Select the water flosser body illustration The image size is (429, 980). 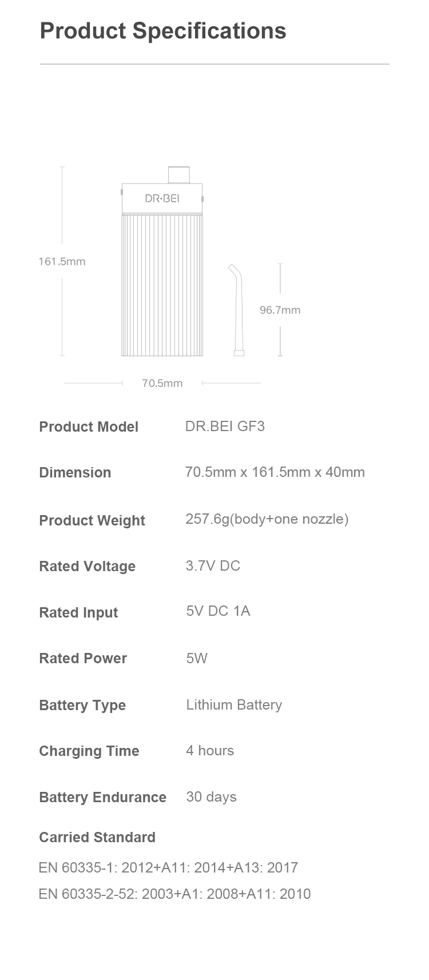[x=162, y=261]
